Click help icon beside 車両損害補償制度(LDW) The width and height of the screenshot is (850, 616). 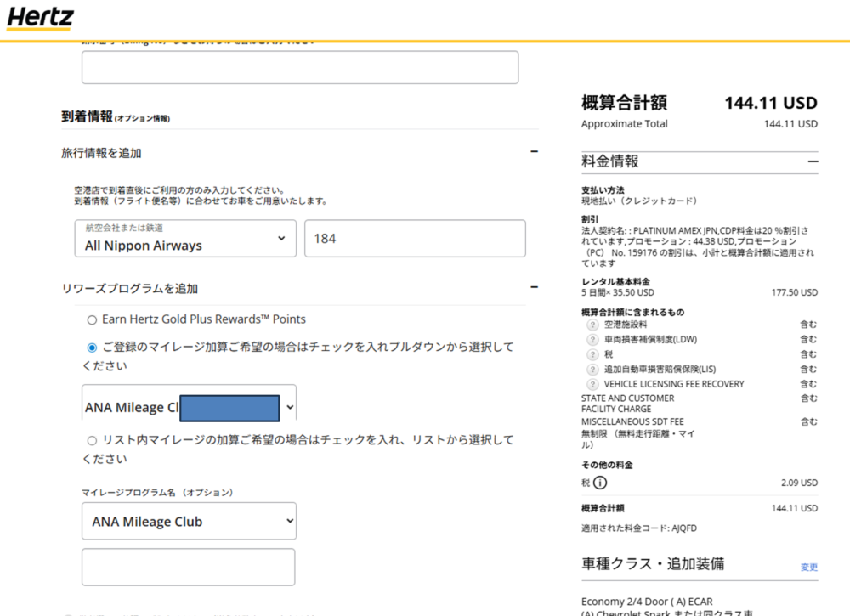(592, 340)
